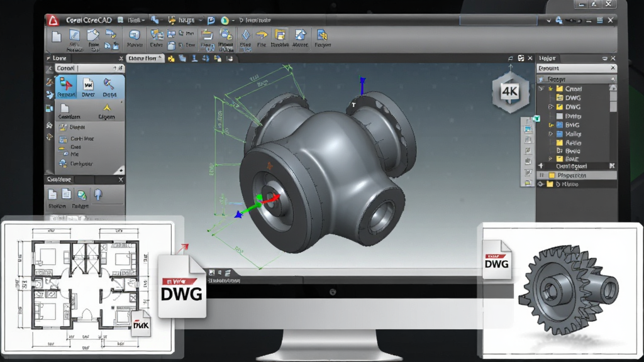Viewport: 644px width, 362px height.
Task: Click the blank page icon in left palette
Action: pos(65,108)
